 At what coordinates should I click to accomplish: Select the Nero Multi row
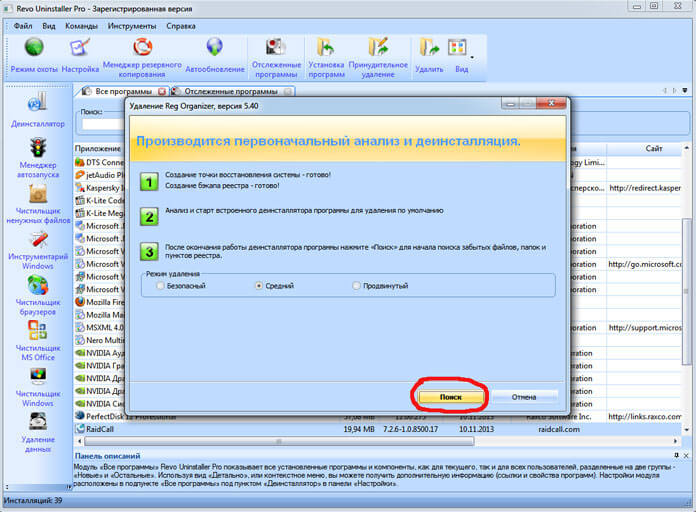pos(99,340)
